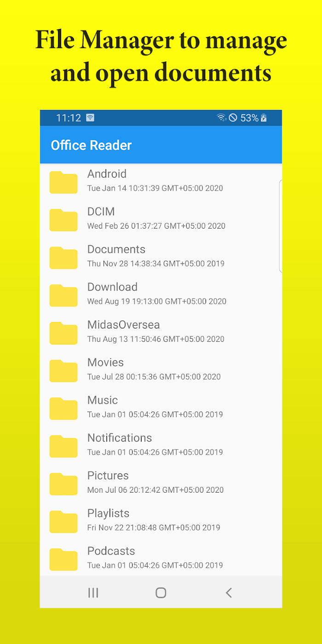Tap the do-not-disturb status icon

pyautogui.click(x=233, y=118)
